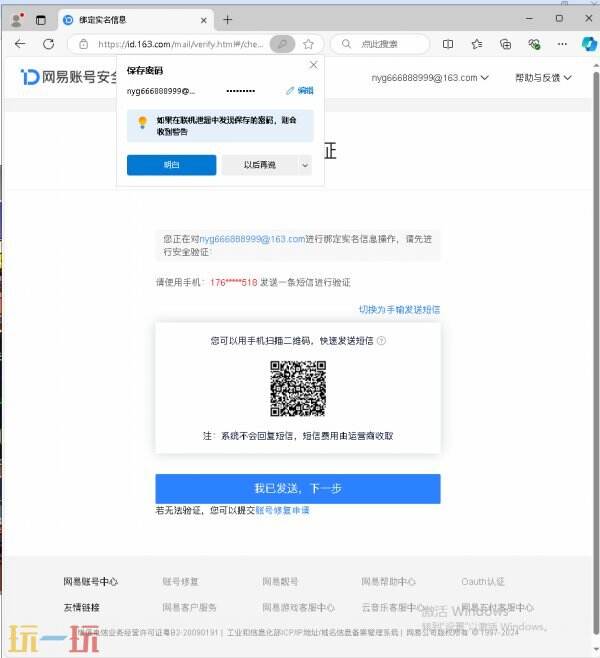The image size is (600, 658).
Task: Click the masked password dots in popup
Action: pyautogui.click(x=240, y=91)
